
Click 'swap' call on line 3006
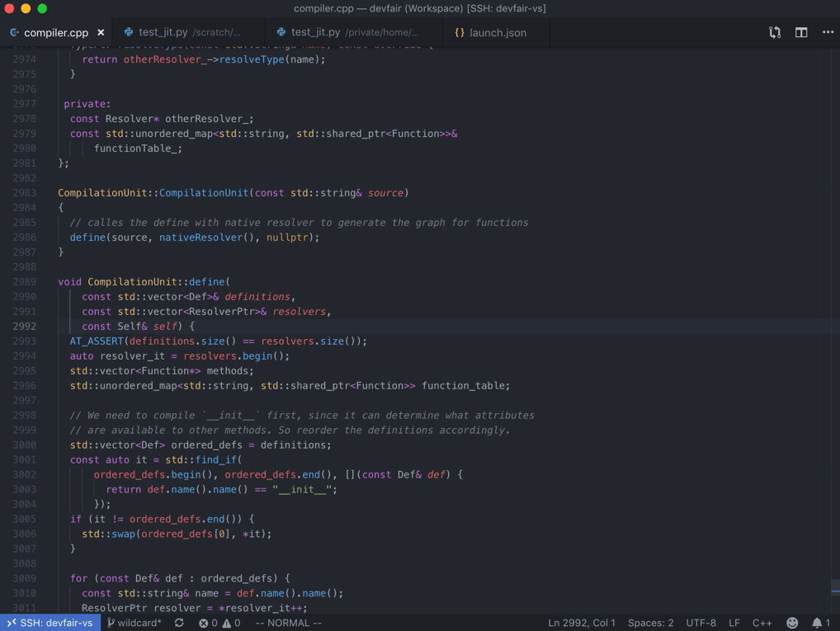click(123, 534)
